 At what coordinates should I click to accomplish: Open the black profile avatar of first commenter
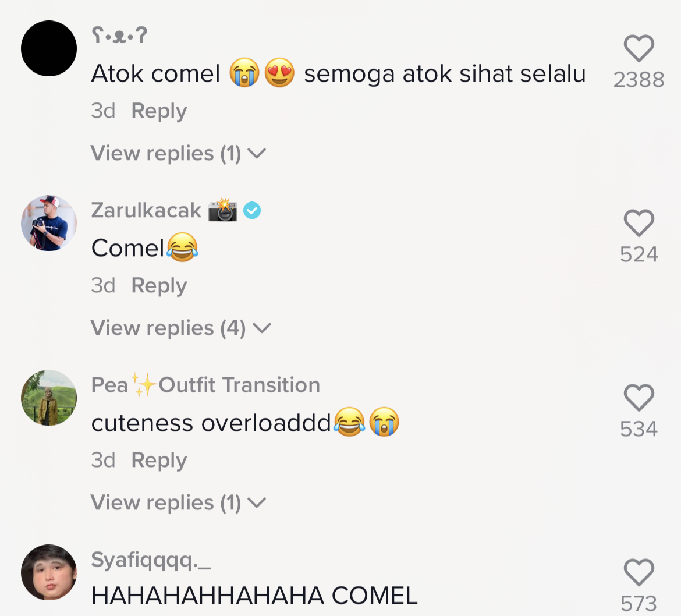click(49, 48)
